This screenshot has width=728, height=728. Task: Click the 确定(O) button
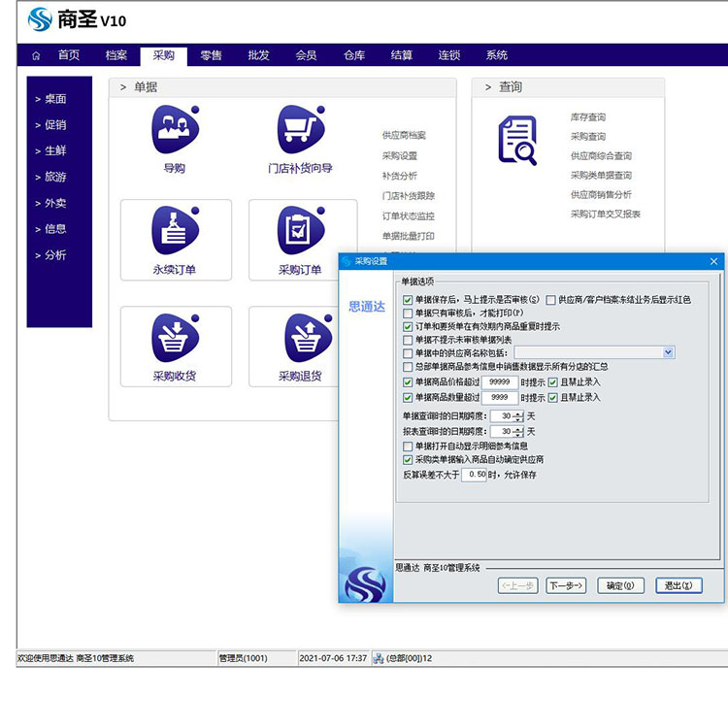point(621,585)
